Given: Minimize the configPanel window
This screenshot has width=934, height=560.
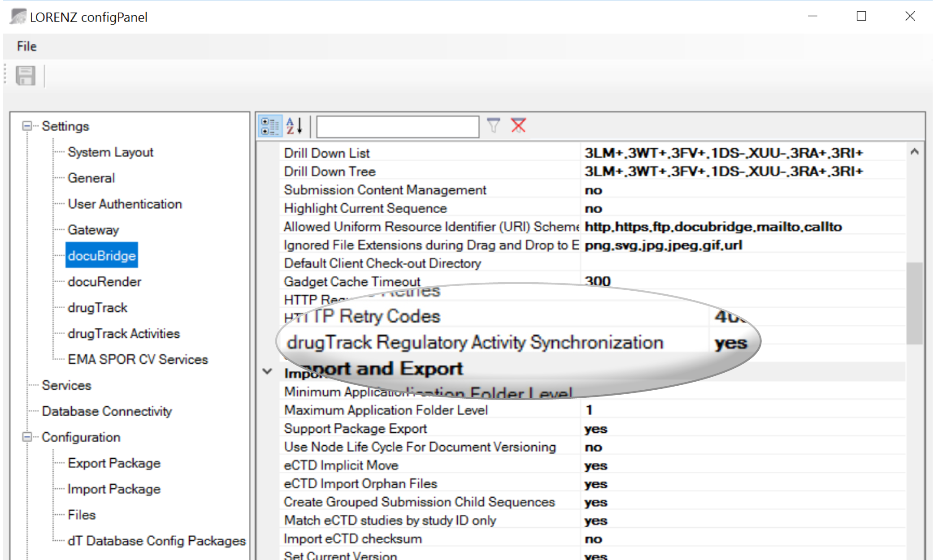Looking at the screenshot, I should (812, 17).
